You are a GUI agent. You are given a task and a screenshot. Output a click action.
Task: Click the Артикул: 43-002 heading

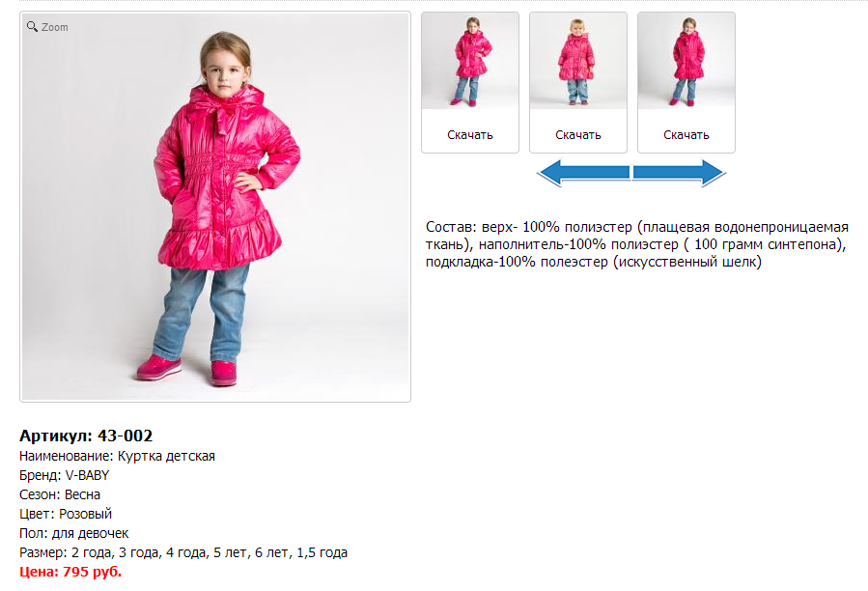[x=86, y=436]
